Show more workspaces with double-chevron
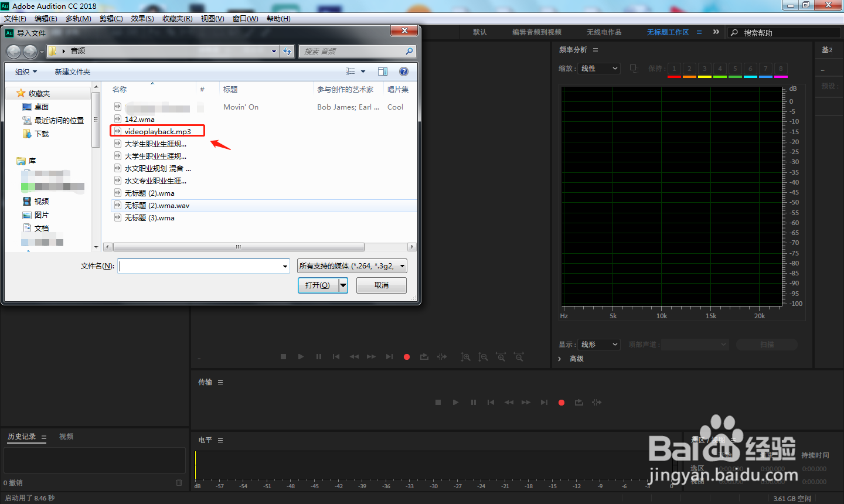The height and width of the screenshot is (504, 844). [x=716, y=32]
